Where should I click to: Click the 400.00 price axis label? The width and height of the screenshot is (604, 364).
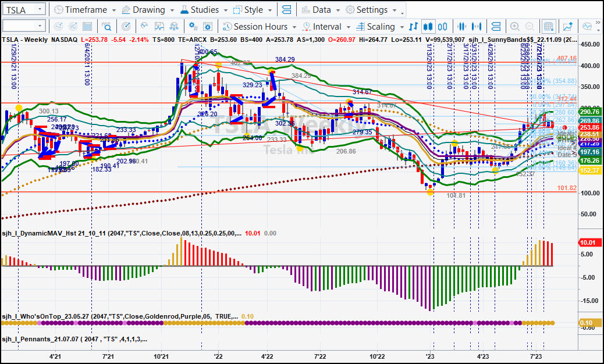pyautogui.click(x=590, y=65)
